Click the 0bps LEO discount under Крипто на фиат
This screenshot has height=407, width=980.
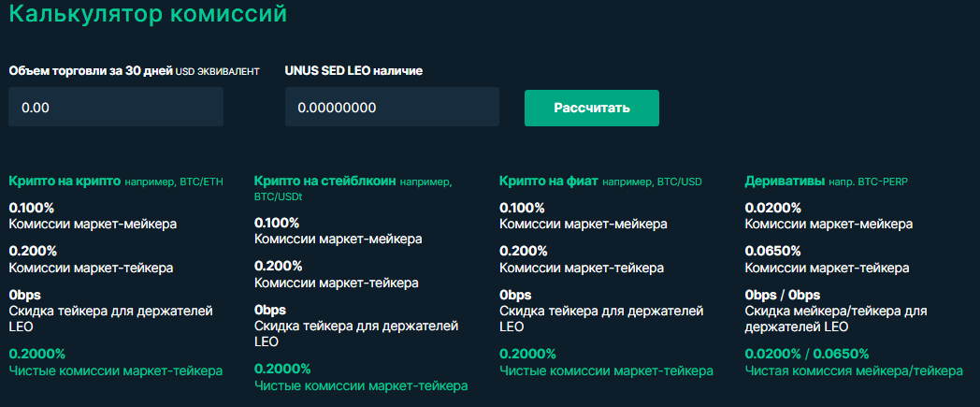515,295
